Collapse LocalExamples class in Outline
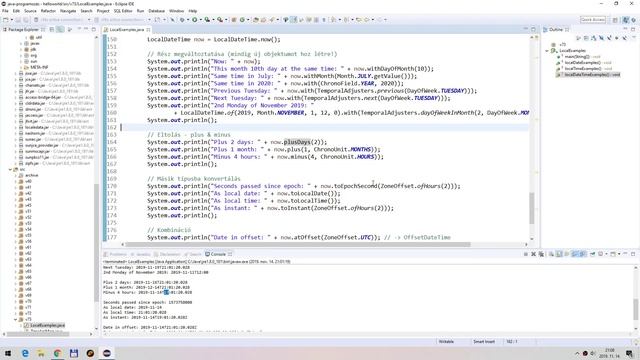 pos(547,51)
